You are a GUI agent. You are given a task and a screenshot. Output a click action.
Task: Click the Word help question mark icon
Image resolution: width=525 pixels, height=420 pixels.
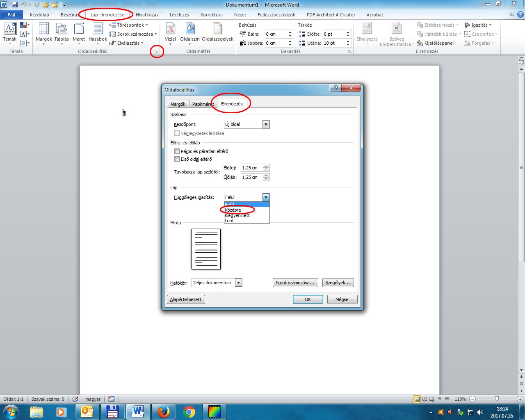[520, 15]
